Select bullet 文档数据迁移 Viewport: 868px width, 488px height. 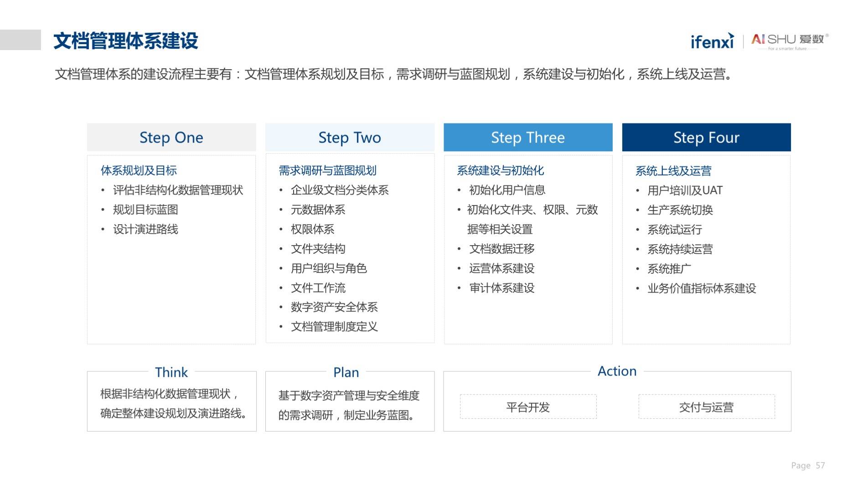point(501,249)
